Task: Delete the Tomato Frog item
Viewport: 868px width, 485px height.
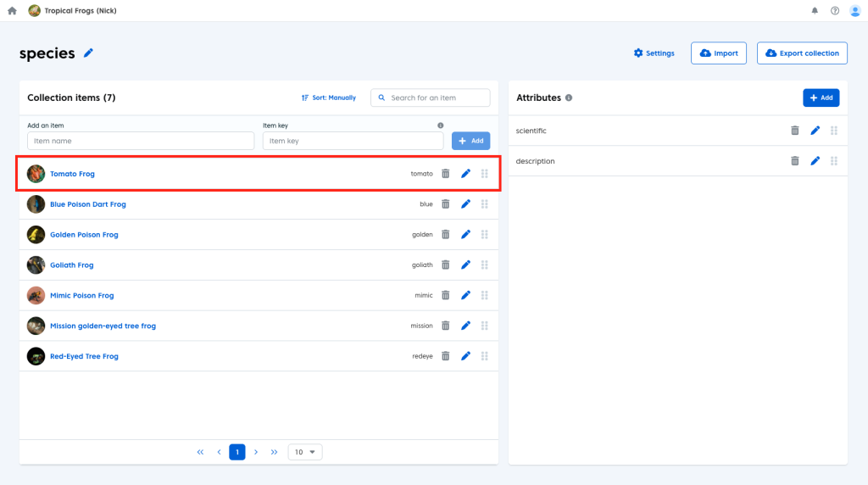Action: point(446,174)
